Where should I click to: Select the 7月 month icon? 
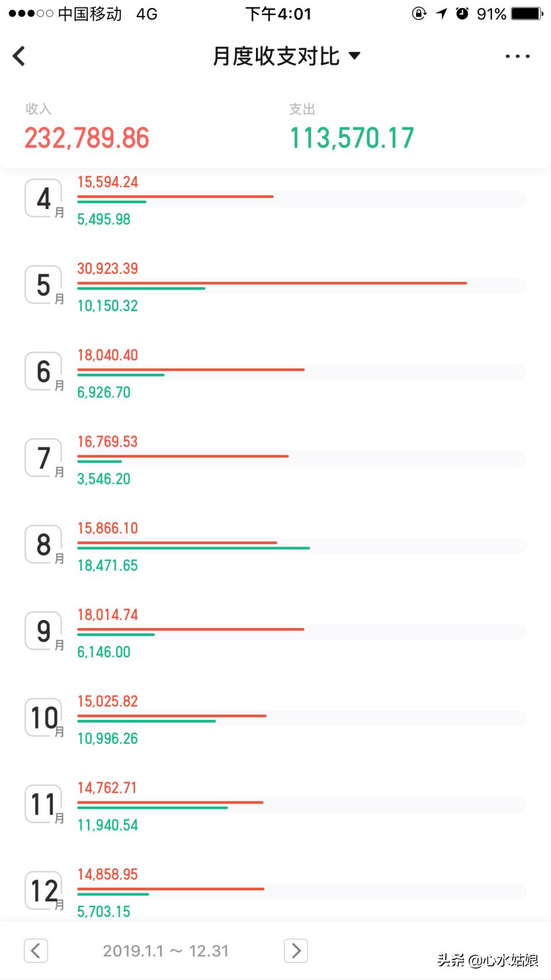(x=44, y=458)
